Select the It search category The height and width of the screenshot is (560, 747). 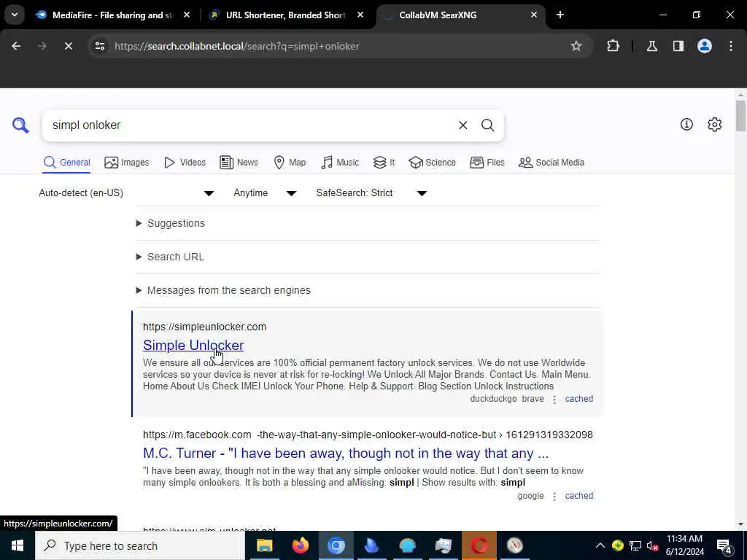tap(384, 163)
